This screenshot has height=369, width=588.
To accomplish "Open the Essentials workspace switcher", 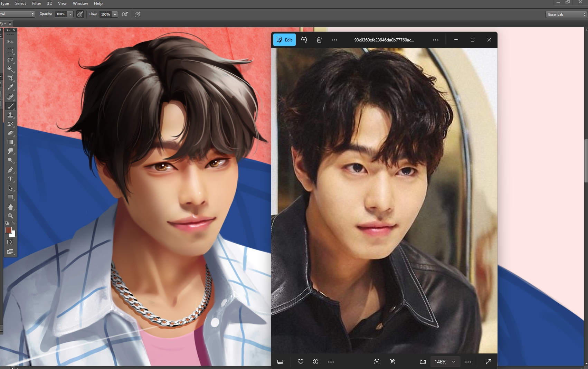I will pyautogui.click(x=567, y=14).
